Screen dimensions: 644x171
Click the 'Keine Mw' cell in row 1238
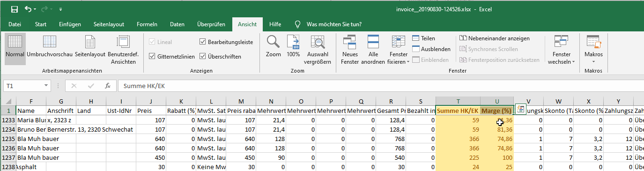click(x=211, y=167)
